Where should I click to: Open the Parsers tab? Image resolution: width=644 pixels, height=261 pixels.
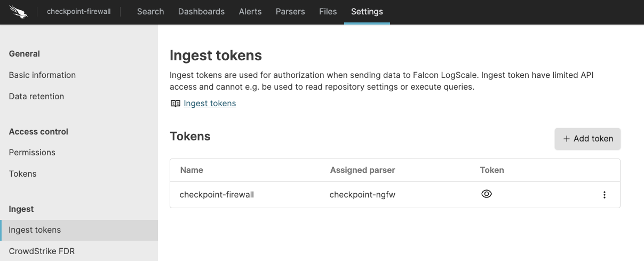pos(290,11)
